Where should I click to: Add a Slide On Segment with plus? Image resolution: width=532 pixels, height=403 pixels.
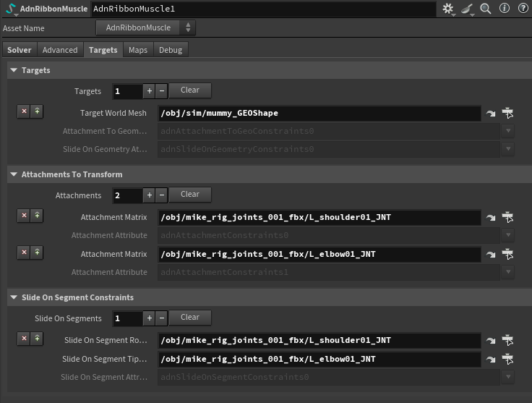click(x=150, y=318)
